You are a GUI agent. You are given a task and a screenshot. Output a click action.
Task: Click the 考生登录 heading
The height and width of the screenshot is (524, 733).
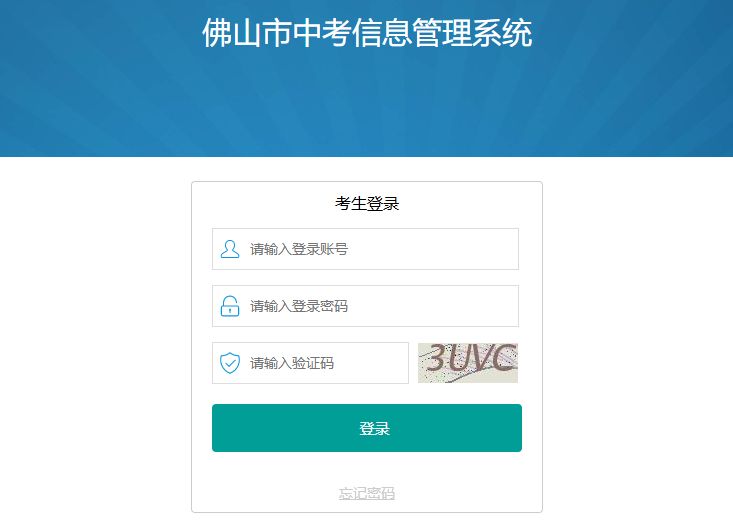click(367, 204)
